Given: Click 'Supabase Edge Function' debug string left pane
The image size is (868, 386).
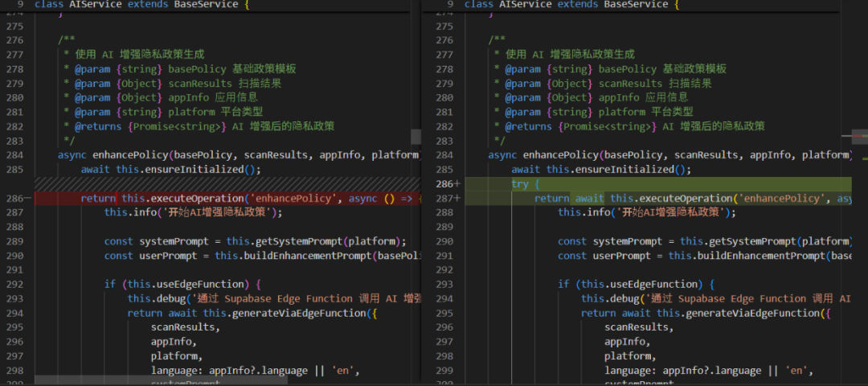Looking at the screenshot, I should (x=288, y=299).
